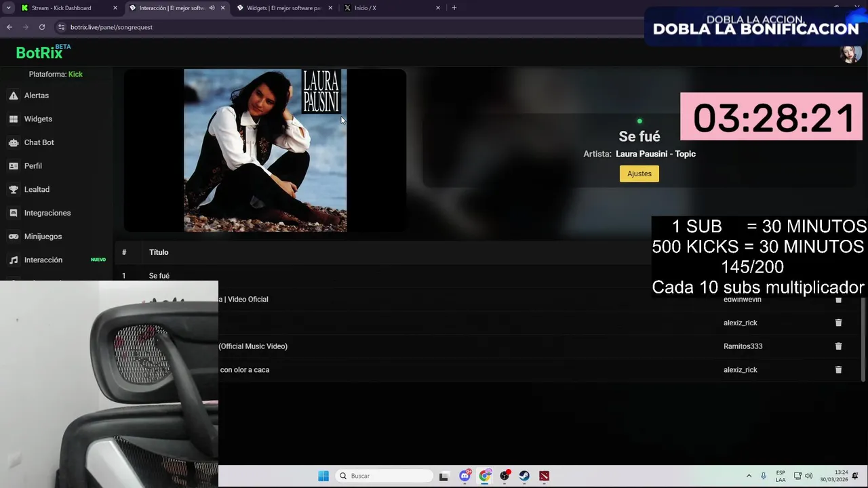
Task: Open Task View on the taskbar
Action: (x=443, y=476)
